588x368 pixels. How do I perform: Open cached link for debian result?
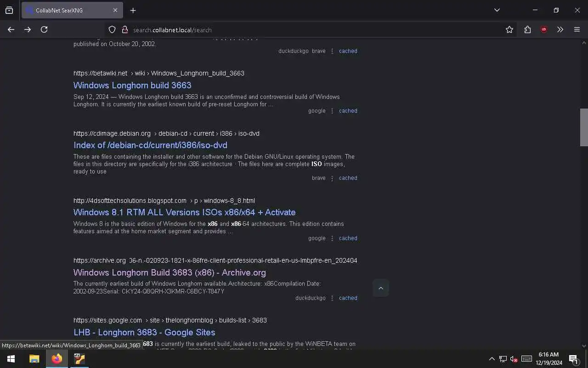[x=348, y=178]
